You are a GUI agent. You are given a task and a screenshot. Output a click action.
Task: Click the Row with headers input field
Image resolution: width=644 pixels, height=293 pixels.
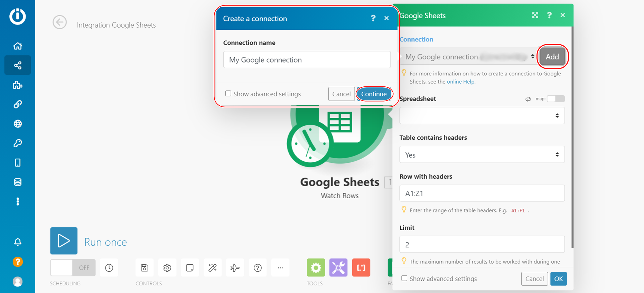tap(482, 193)
